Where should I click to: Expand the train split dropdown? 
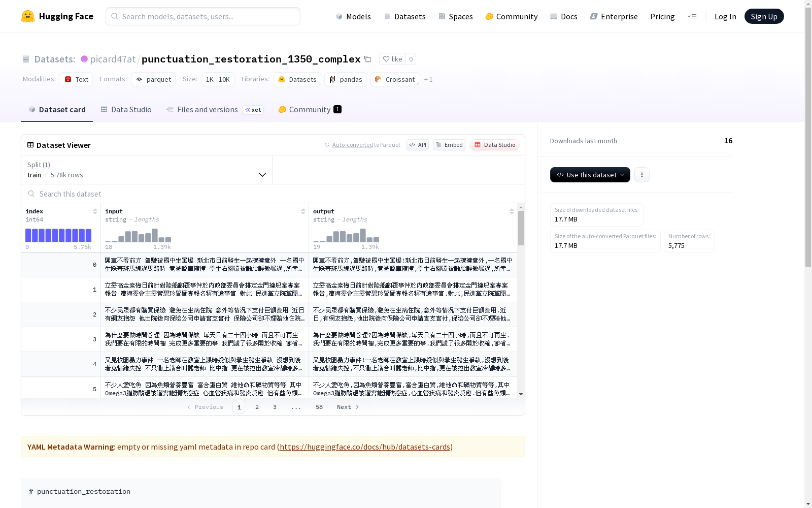point(147,170)
